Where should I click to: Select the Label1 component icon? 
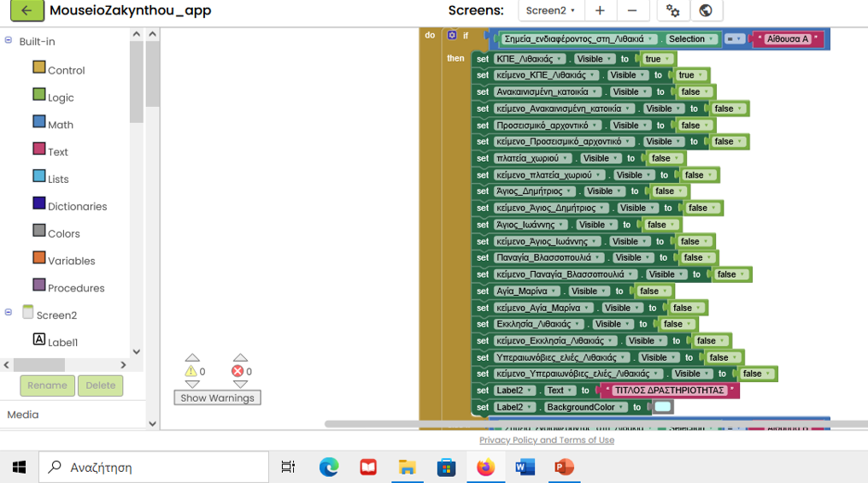[x=38, y=339]
